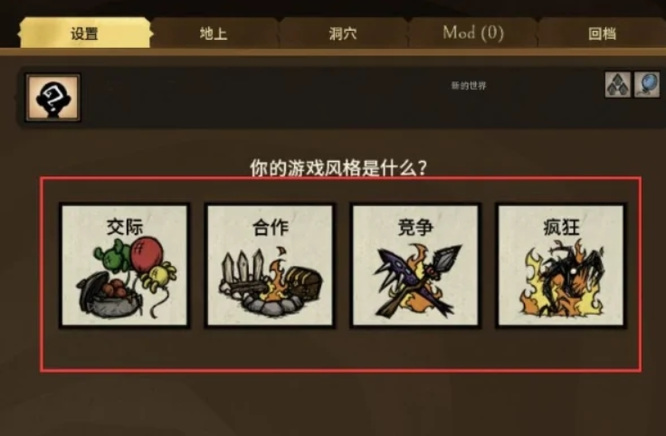Click the three stacked rocks icon
Viewport: 666px width, 436px height.
tap(618, 85)
